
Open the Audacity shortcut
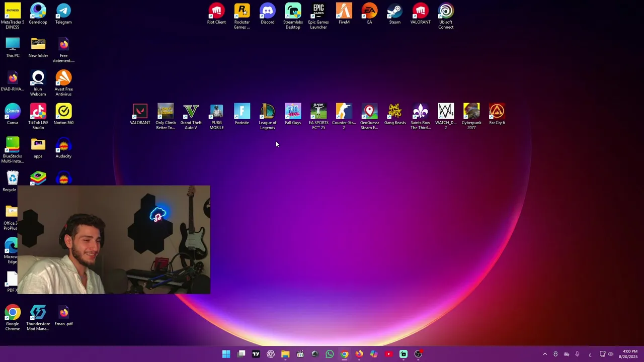click(x=63, y=148)
